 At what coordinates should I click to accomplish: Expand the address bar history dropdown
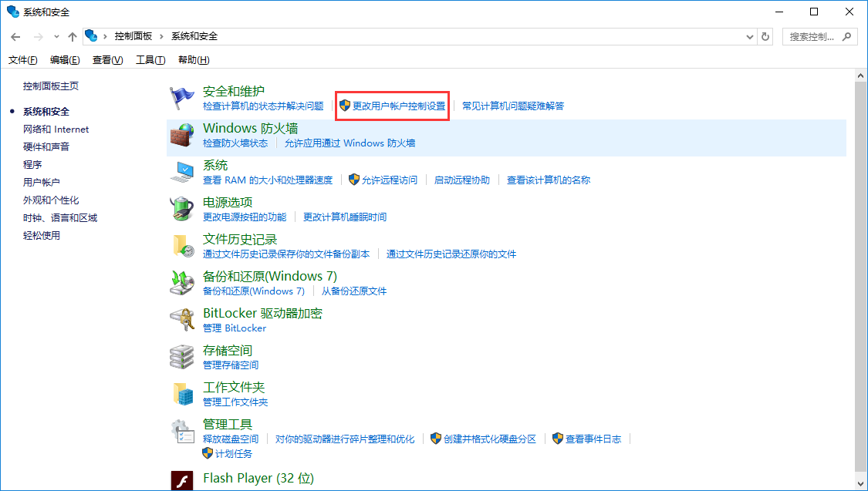pos(749,35)
